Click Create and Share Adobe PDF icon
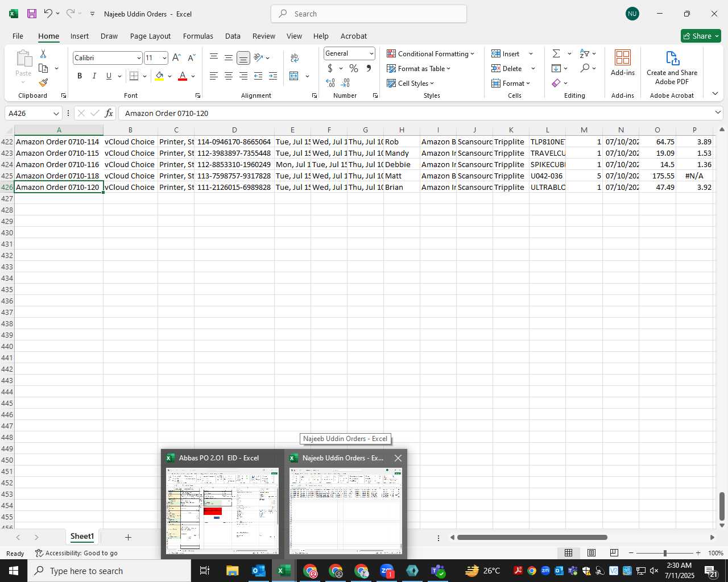 coord(672,68)
